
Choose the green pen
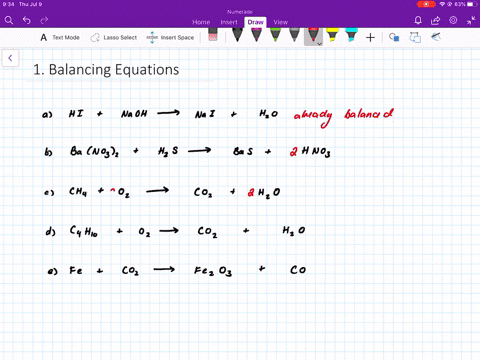[x=275, y=35]
